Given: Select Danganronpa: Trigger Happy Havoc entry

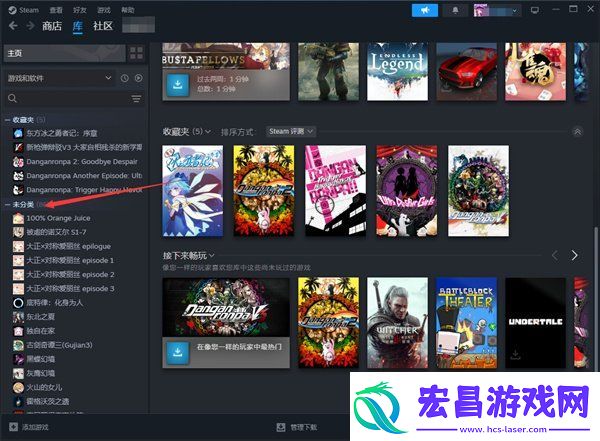Looking at the screenshot, I should (x=78, y=190).
